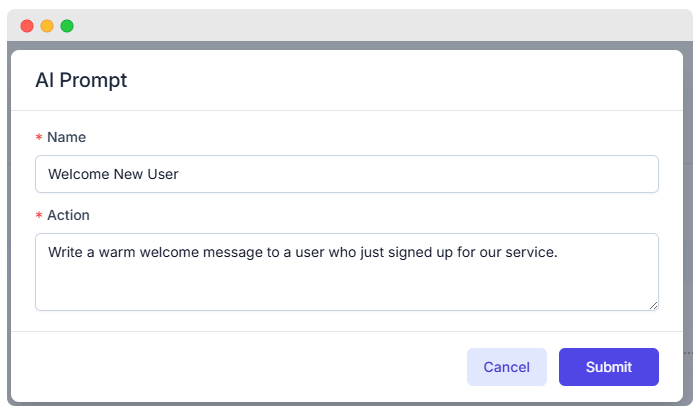Screen dimensions: 700x415
Task: Click the Name field label
Action: pos(66,137)
